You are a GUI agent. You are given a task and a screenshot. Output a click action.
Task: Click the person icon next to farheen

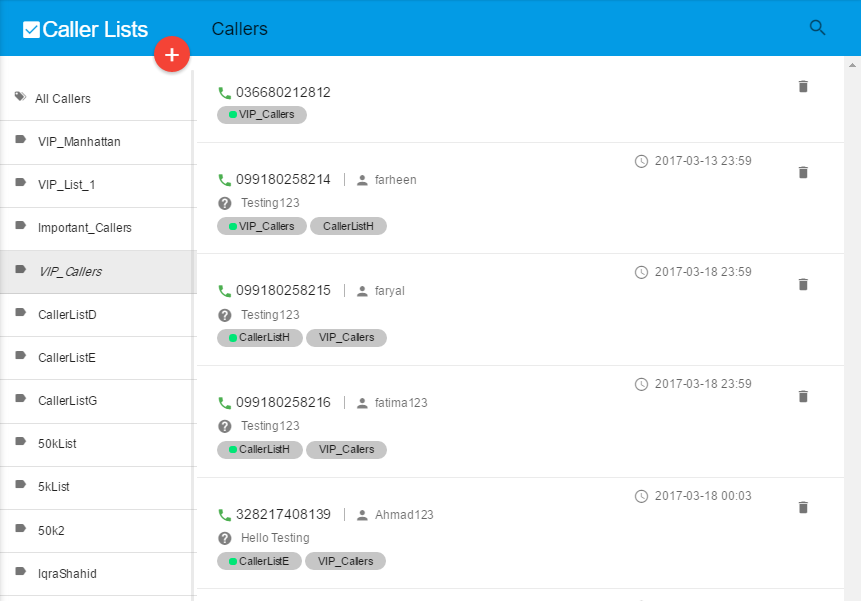click(x=362, y=180)
